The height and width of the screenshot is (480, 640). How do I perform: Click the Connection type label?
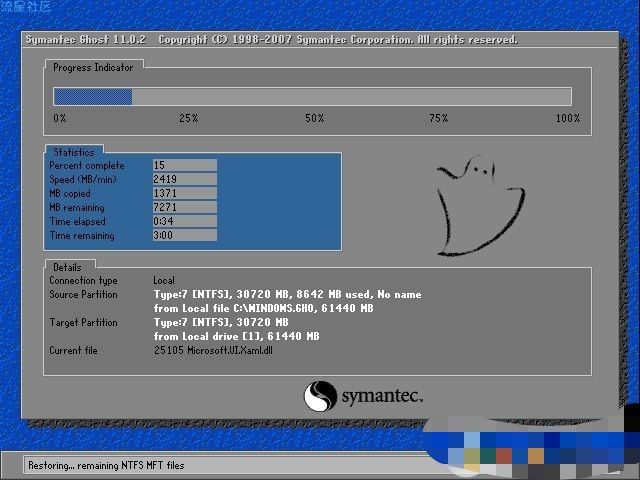[83, 280]
